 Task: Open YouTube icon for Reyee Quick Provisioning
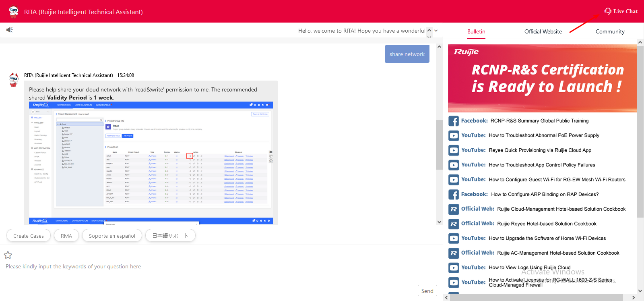(454, 150)
